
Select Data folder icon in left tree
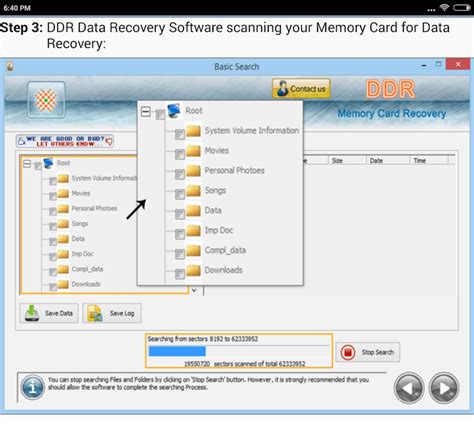(x=63, y=239)
